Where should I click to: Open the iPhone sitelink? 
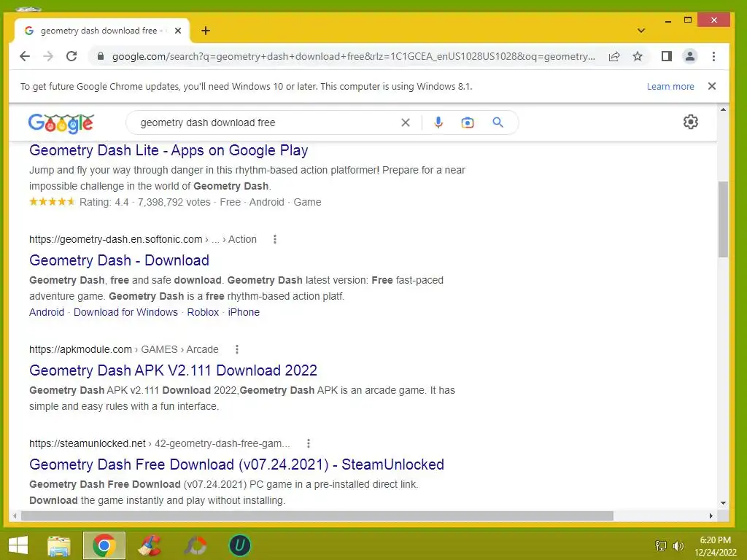click(244, 312)
